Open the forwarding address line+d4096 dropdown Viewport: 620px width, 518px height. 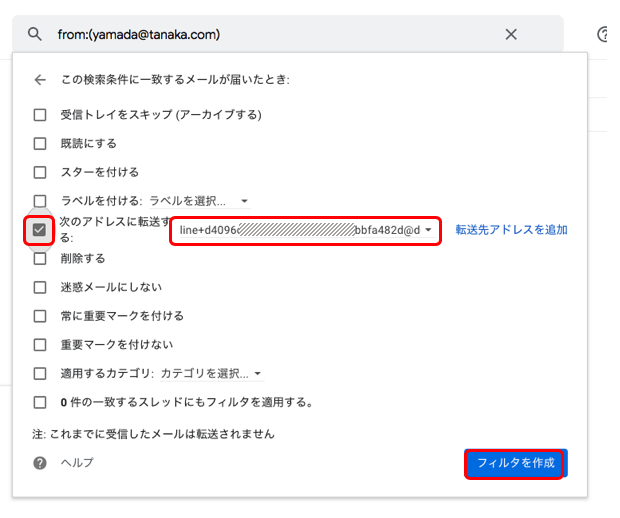[x=306, y=230]
